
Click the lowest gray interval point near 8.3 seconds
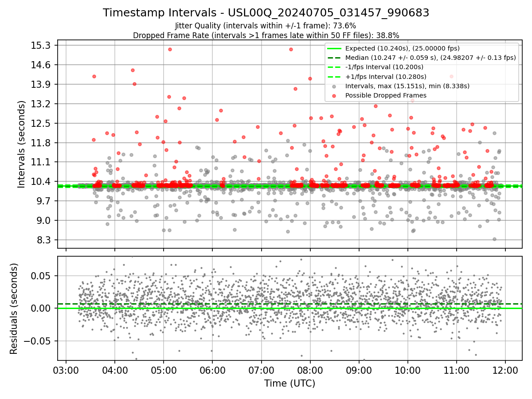pos(494,239)
